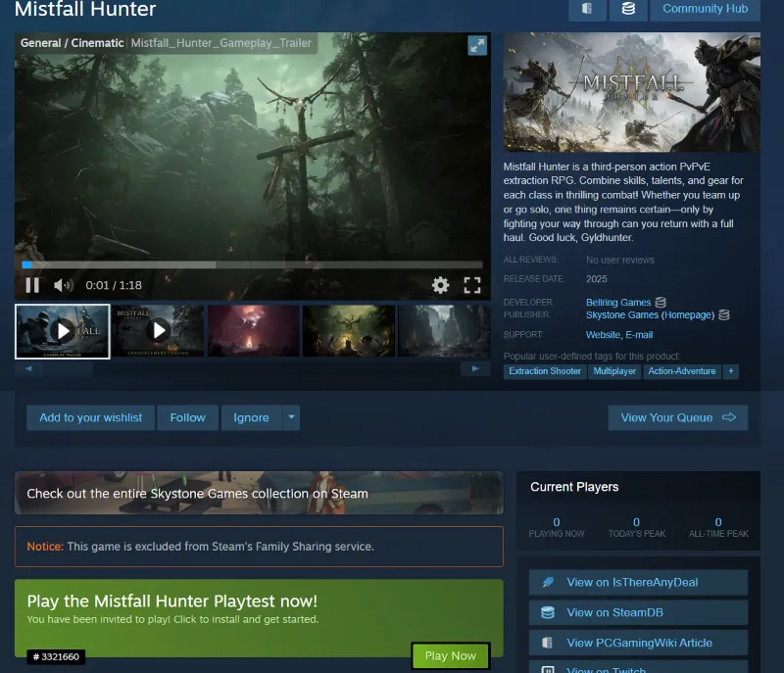Click Play Now for the playtest
This screenshot has height=673, width=784.
(451, 656)
